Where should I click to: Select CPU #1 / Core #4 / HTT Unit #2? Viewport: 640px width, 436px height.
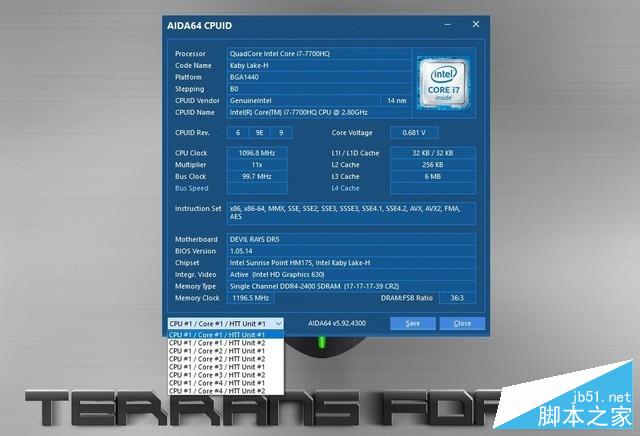pyautogui.click(x=226, y=391)
